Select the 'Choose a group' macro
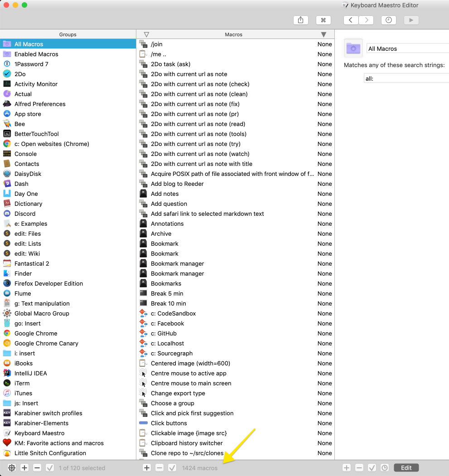 pos(236,403)
